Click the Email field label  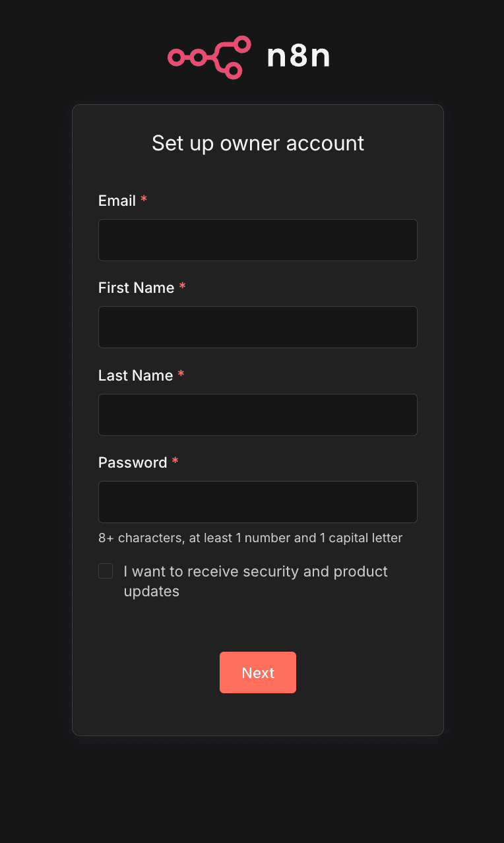[x=117, y=201]
